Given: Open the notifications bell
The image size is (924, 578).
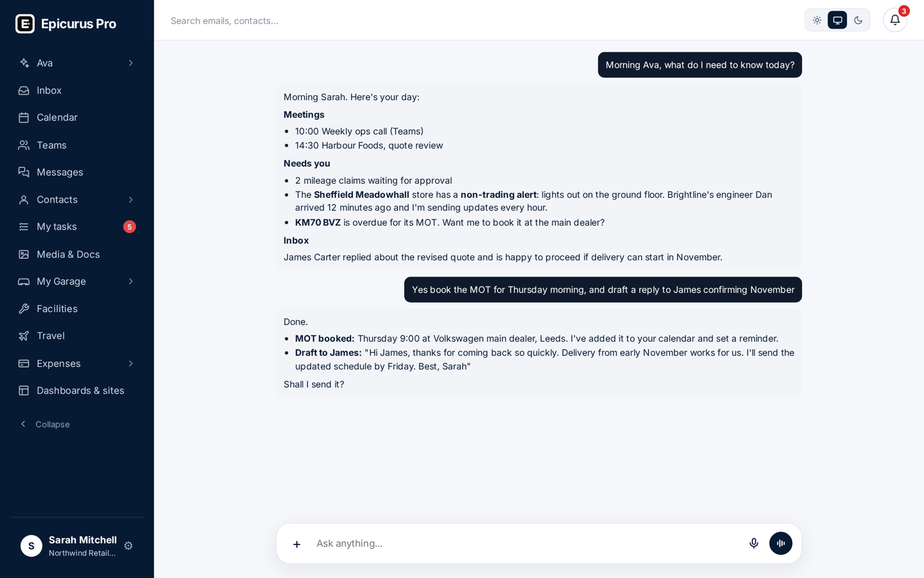Looking at the screenshot, I should (895, 20).
